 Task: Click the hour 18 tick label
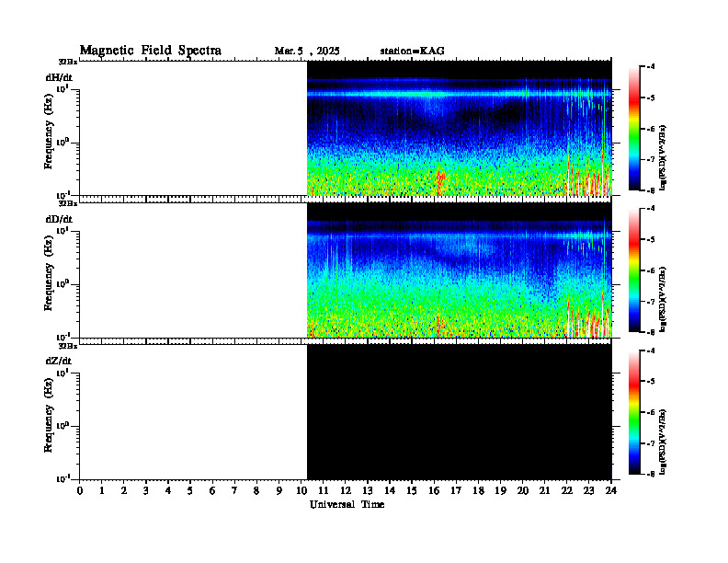479,491
